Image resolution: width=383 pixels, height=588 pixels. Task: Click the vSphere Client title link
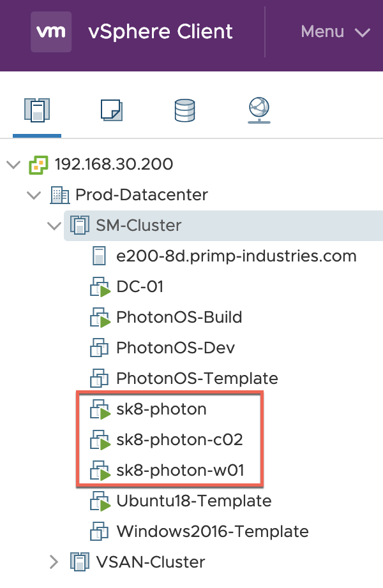160,31
